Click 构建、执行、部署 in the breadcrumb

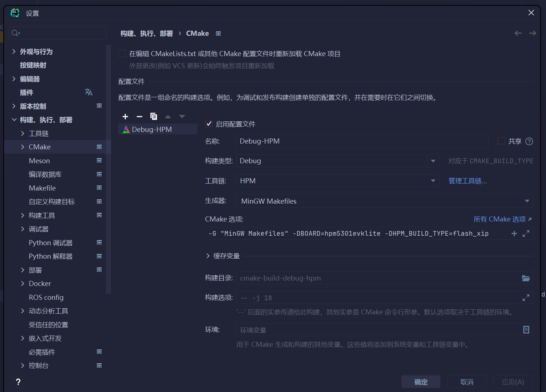pyautogui.click(x=147, y=34)
